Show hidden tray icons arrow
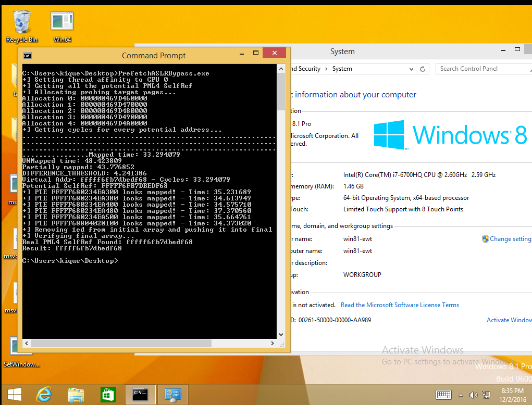This screenshot has width=532, height=405. [x=461, y=395]
